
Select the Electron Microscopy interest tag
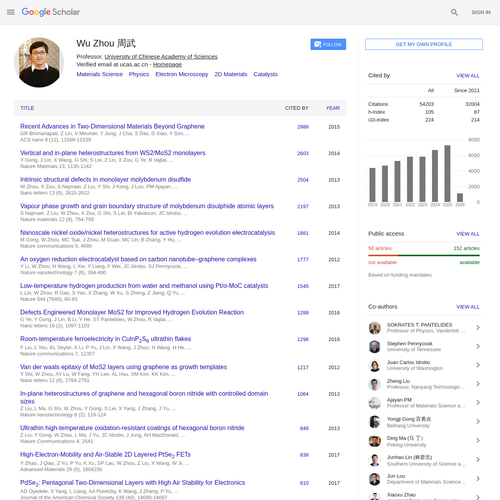pos(182,74)
